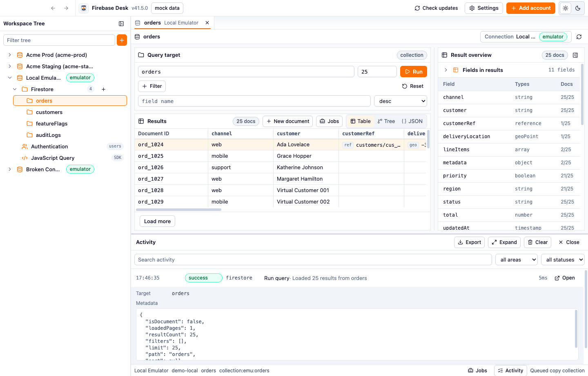Create a New document
Screen dimensions: 588x376
pyautogui.click(x=288, y=121)
